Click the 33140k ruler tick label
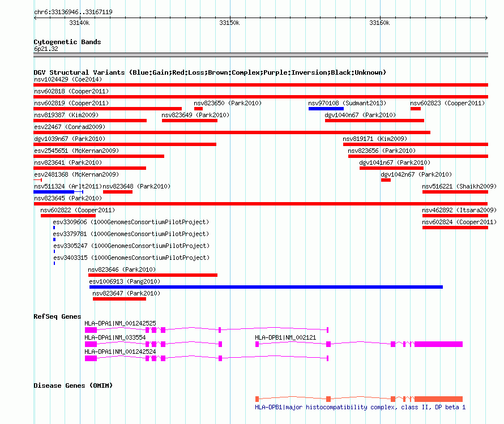Image resolution: width=504 pixels, height=424 pixels. click(x=79, y=23)
